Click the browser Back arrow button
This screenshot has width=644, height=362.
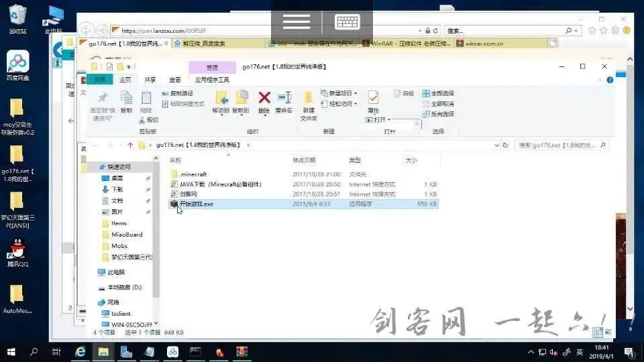click(86, 30)
